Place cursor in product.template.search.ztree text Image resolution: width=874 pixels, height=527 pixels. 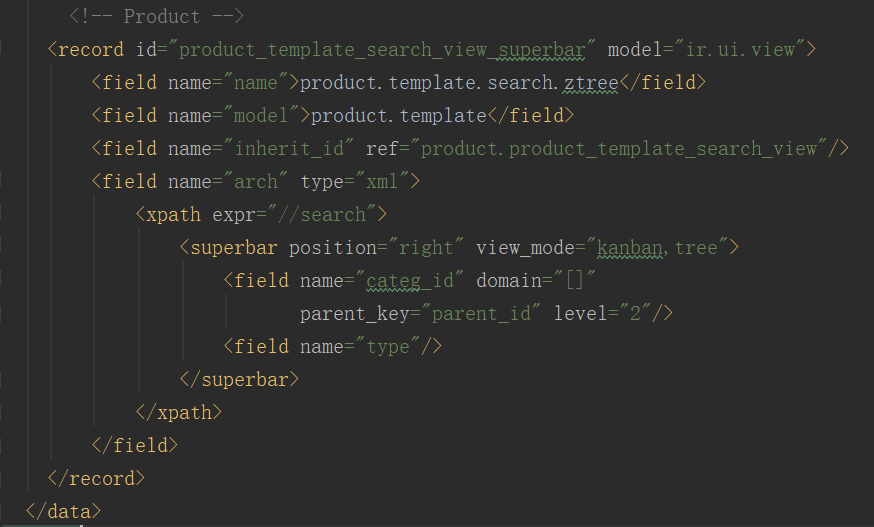[459, 82]
